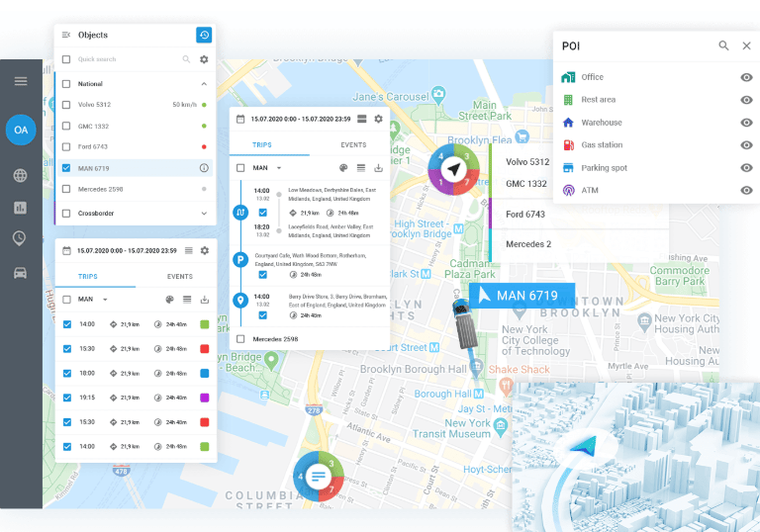Download trips in the center trips panel
760x532 pixels.
coord(379,168)
